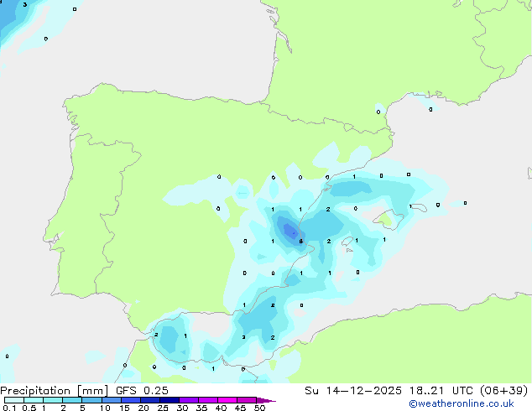Click the '15' legend scale label
The height and width of the screenshot is (411, 532).
point(124,408)
